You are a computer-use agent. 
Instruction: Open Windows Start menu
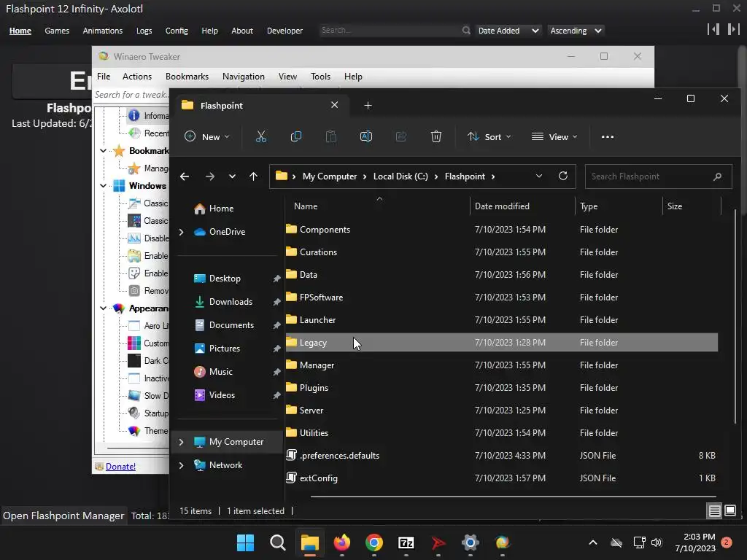[x=246, y=542]
